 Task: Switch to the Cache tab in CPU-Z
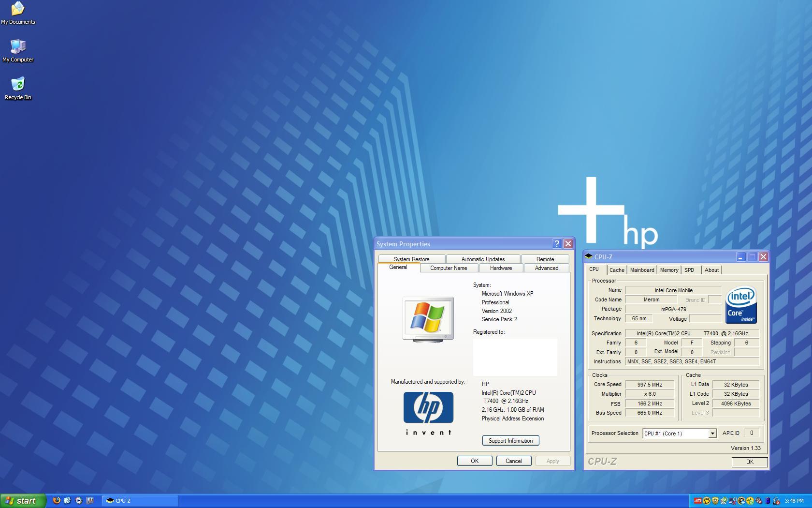coord(617,270)
